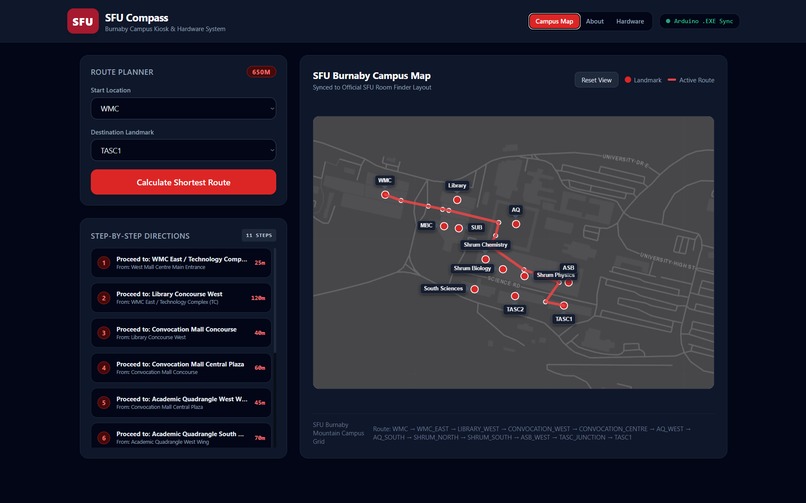Screen dimensions: 806x503
Task: Click the Shrum Chemistry map label
Action: pyautogui.click(x=485, y=245)
